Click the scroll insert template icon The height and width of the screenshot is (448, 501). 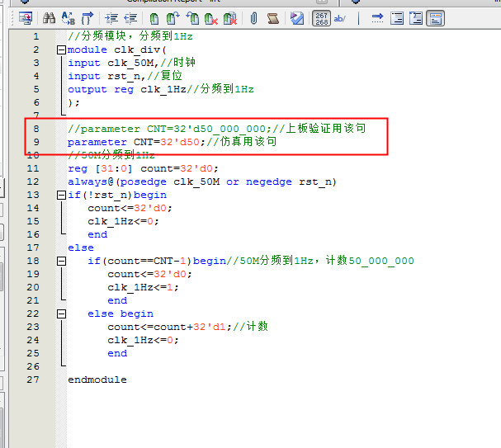[x=273, y=18]
